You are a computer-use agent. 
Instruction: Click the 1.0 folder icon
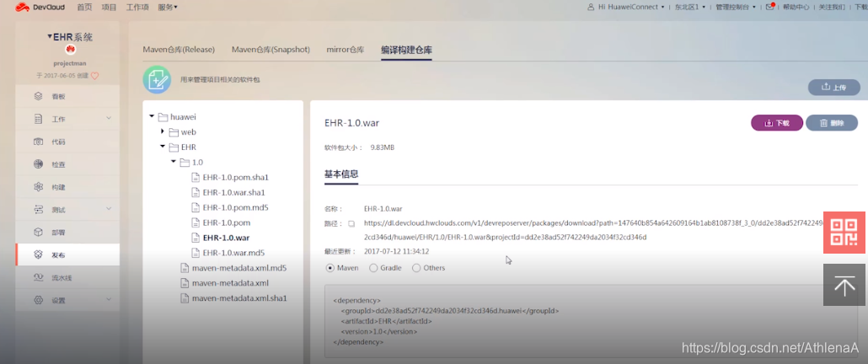pyautogui.click(x=185, y=162)
